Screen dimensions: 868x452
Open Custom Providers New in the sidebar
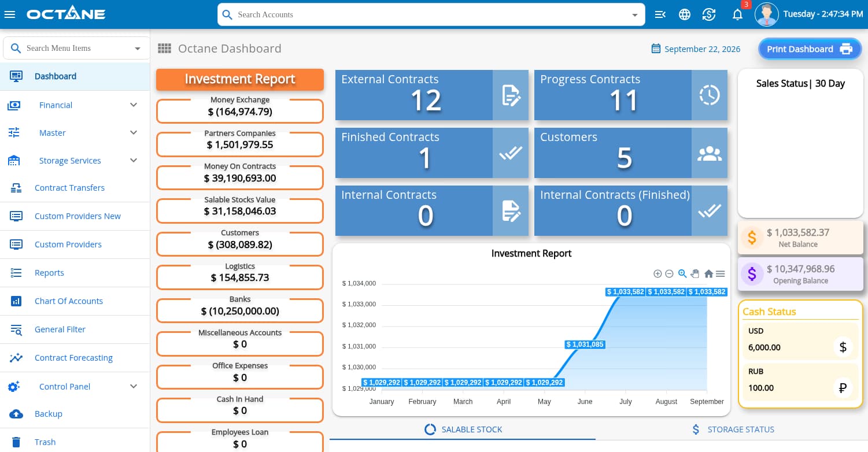75,216
